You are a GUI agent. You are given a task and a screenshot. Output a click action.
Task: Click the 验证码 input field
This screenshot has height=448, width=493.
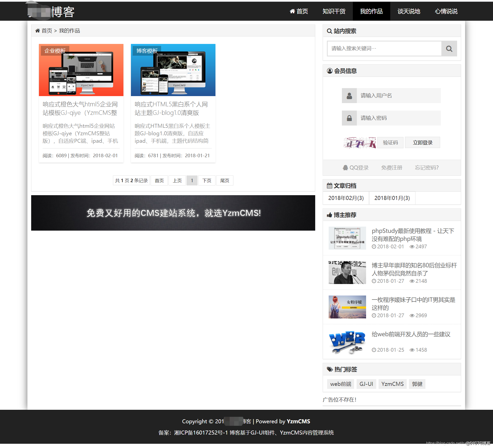[390, 143]
